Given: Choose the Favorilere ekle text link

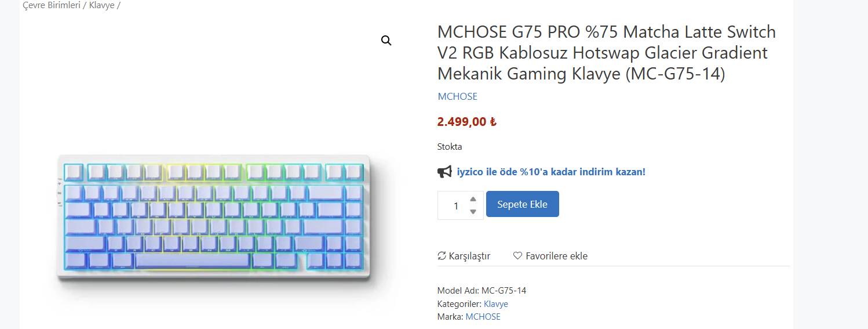Looking at the screenshot, I should point(556,256).
